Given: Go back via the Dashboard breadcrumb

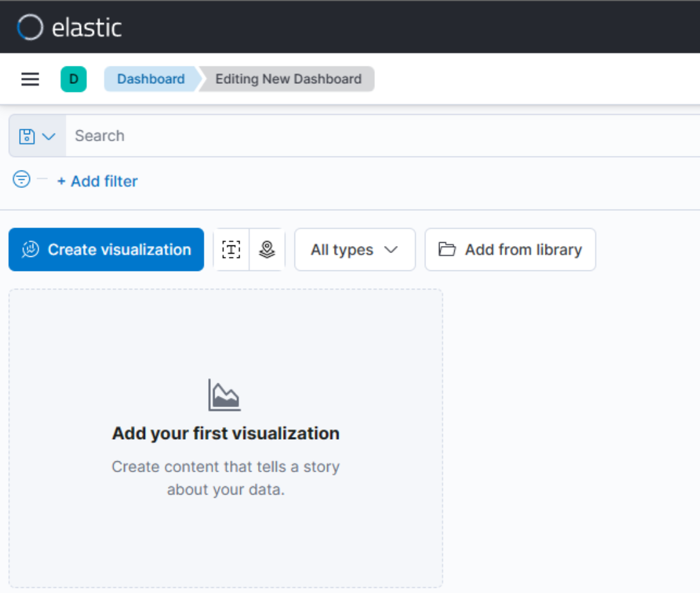Looking at the screenshot, I should click(x=151, y=79).
